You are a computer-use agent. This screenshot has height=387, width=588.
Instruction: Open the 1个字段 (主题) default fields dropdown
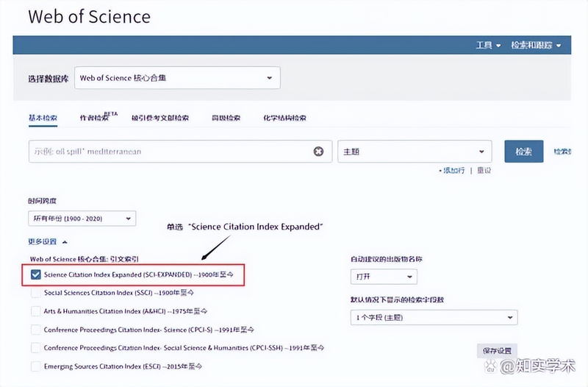[x=434, y=317]
